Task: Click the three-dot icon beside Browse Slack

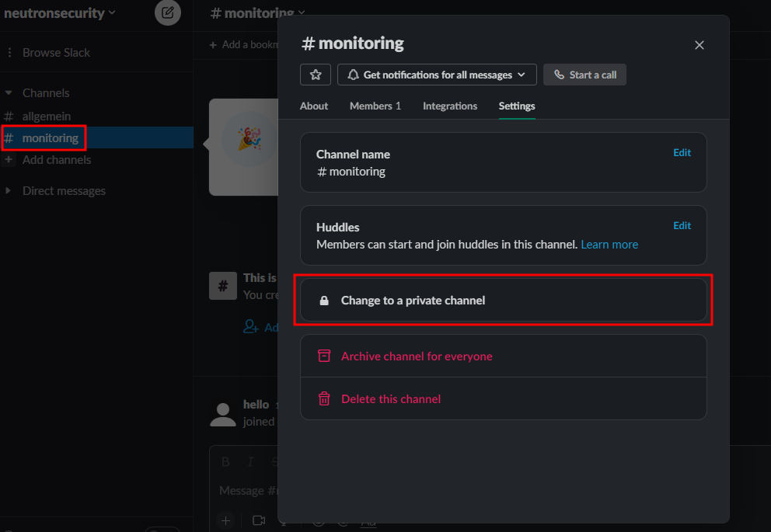Action: click(x=9, y=53)
